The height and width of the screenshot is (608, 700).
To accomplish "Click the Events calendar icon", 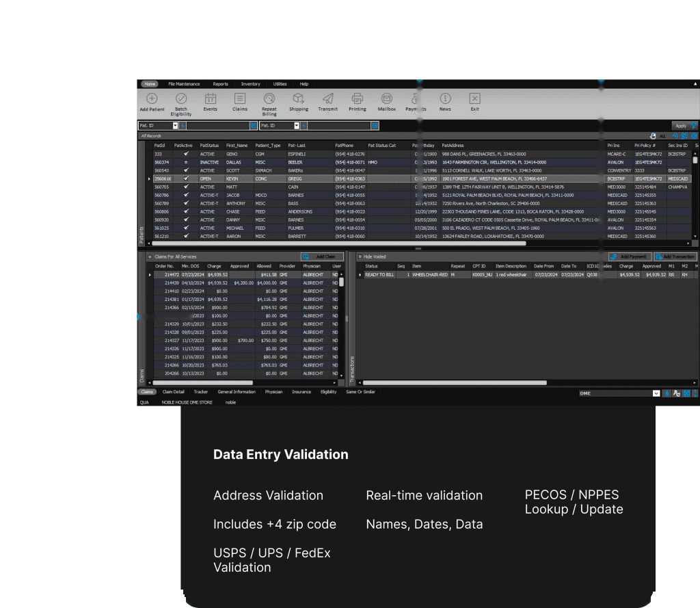I will 211,98.
